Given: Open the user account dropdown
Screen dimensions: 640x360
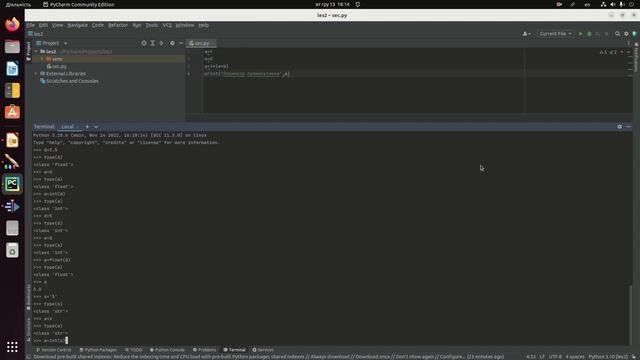Looking at the screenshot, I should coord(527,34).
